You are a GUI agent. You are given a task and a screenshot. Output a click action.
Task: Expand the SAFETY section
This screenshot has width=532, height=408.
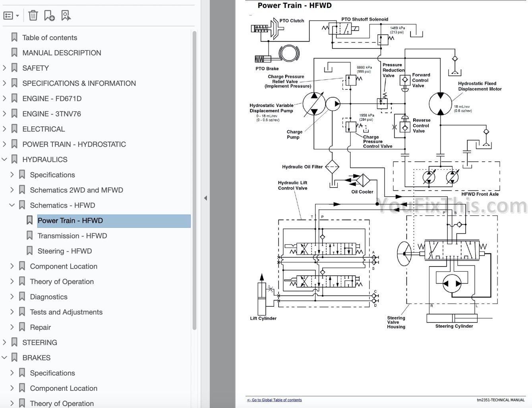point(4,68)
